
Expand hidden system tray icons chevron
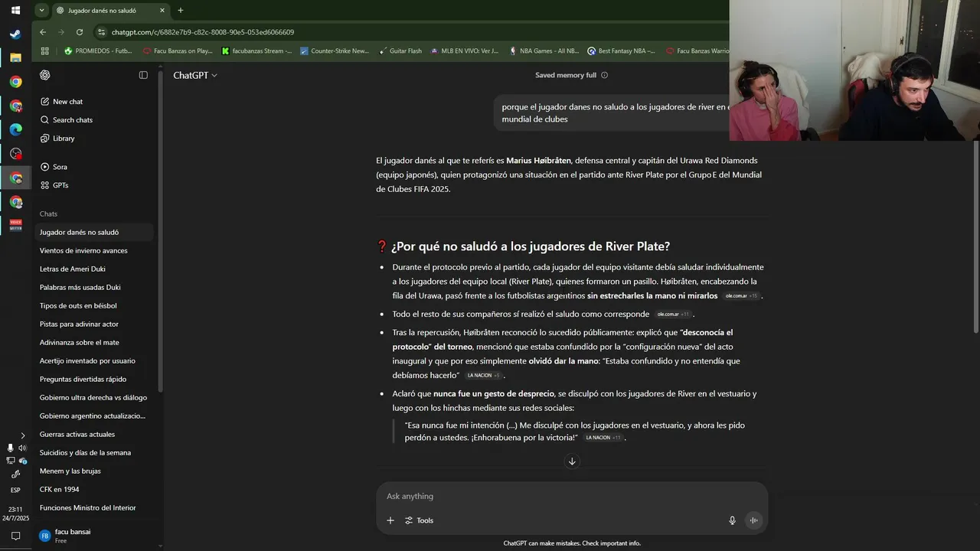22,435
